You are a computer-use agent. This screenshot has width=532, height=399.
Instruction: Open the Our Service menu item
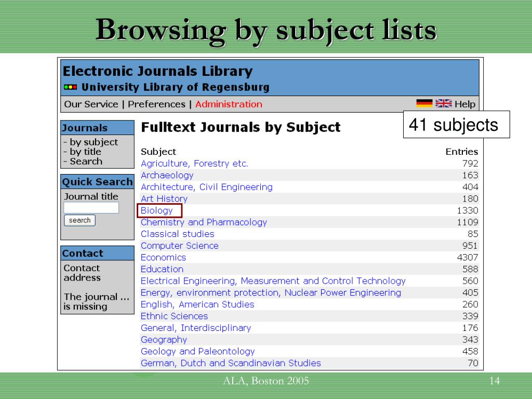click(91, 104)
